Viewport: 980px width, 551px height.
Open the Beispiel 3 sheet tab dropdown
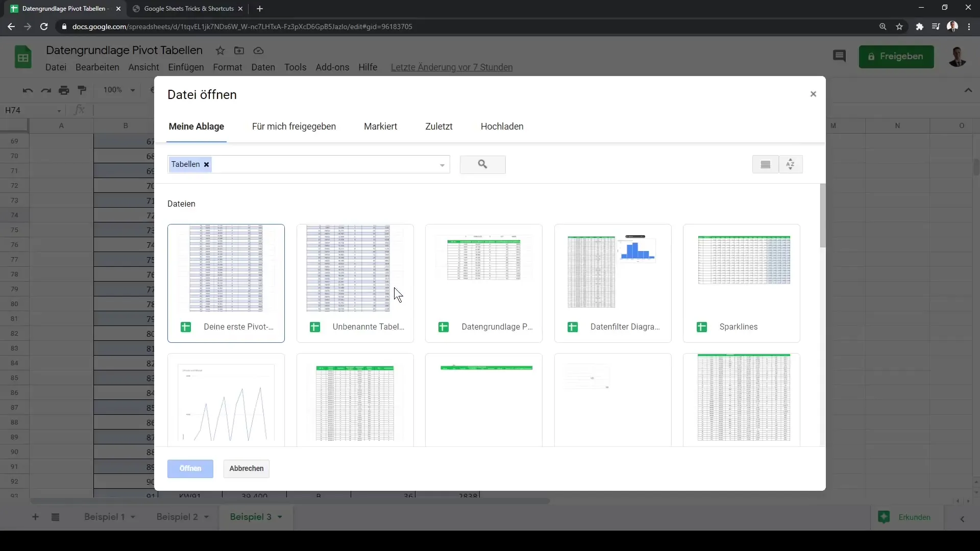(280, 517)
